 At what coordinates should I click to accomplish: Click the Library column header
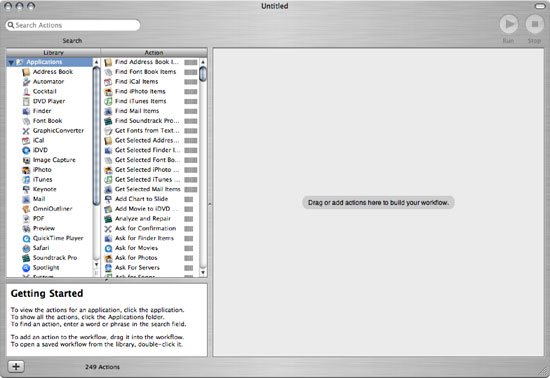(53, 53)
